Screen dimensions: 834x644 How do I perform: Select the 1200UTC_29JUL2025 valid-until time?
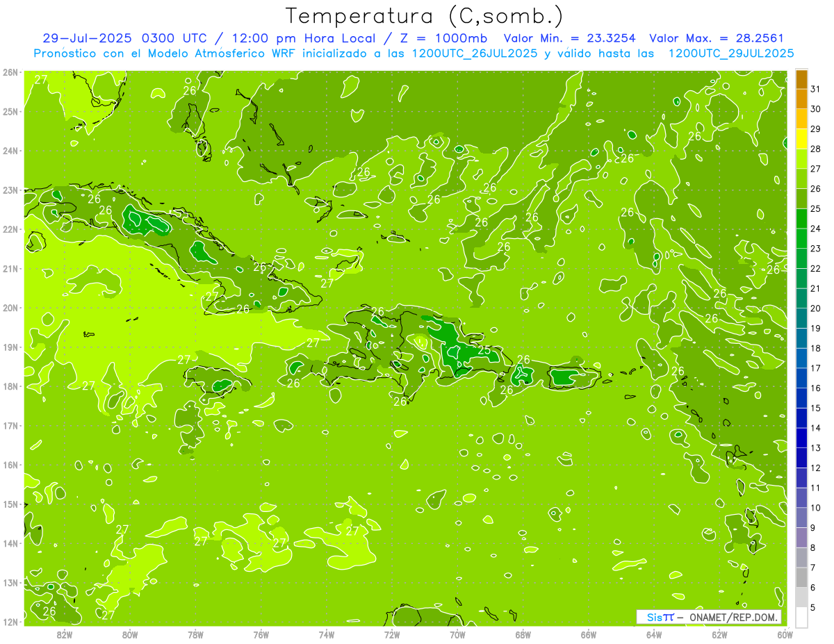[731, 53]
